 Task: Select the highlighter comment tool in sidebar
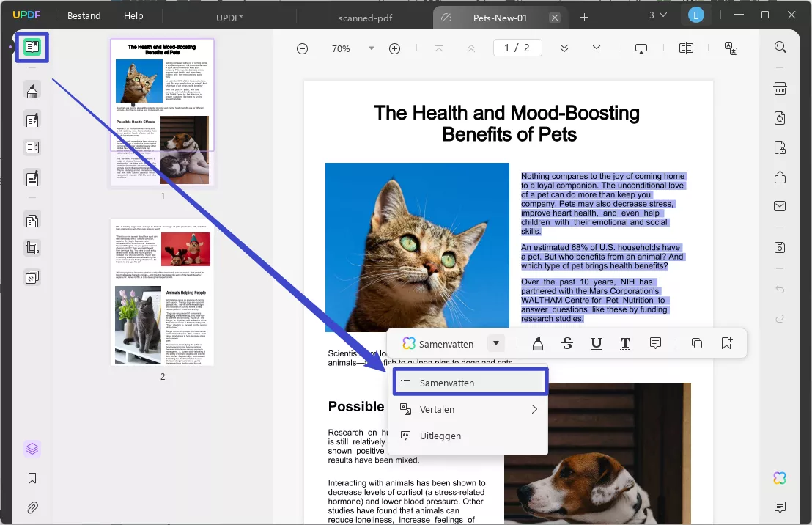tap(32, 91)
